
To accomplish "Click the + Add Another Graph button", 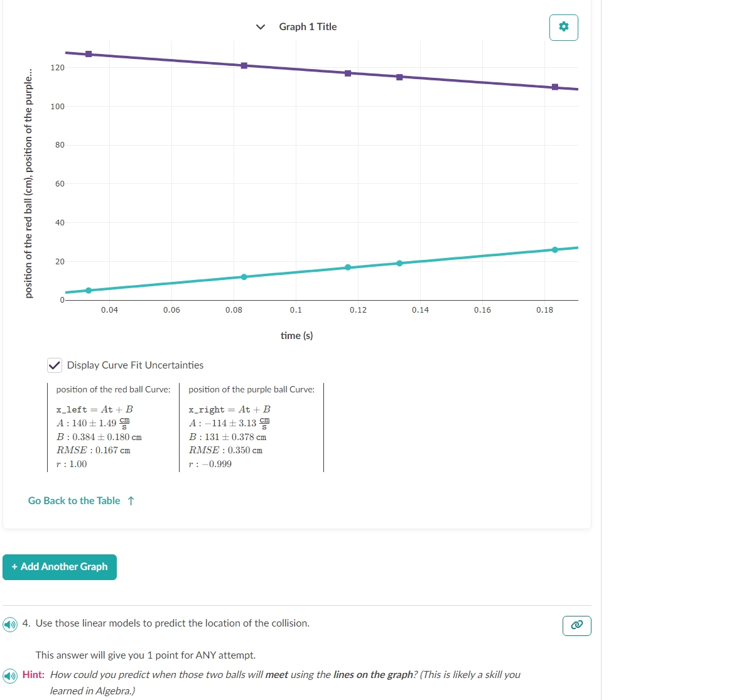I will pyautogui.click(x=60, y=566).
